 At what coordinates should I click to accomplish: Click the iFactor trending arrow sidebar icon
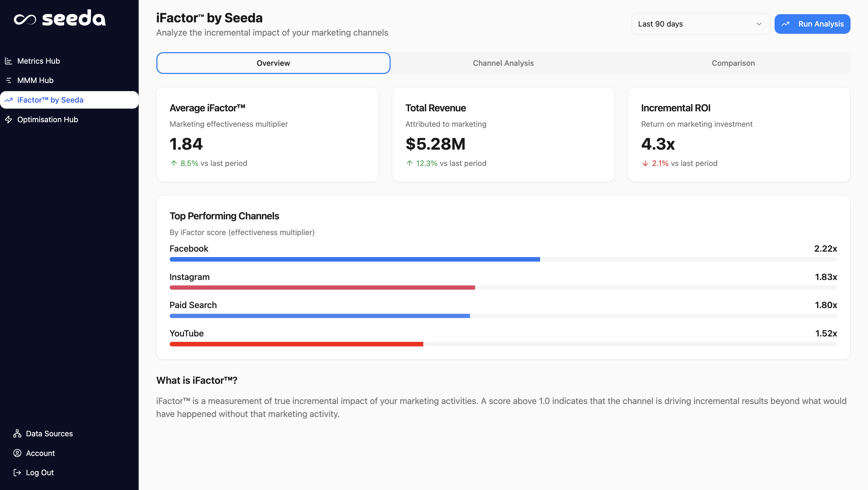point(9,100)
